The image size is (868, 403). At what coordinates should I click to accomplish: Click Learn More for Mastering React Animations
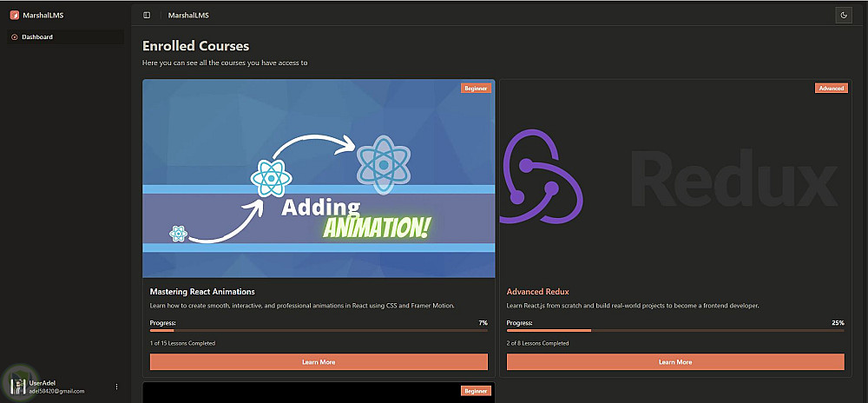[x=319, y=362]
